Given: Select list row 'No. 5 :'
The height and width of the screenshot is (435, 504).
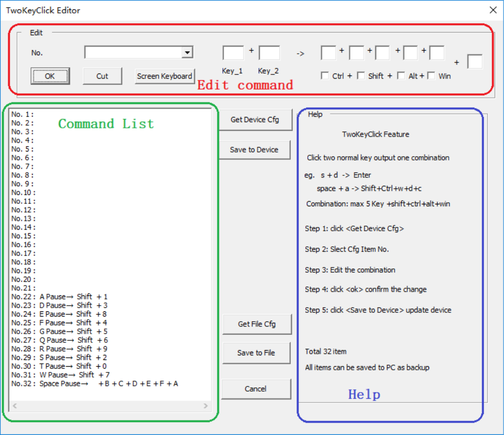Looking at the screenshot, I should click(110, 149).
